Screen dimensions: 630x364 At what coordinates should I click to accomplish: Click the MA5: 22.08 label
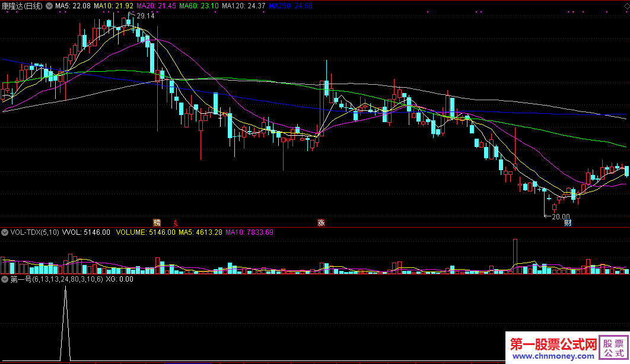tap(73, 6)
